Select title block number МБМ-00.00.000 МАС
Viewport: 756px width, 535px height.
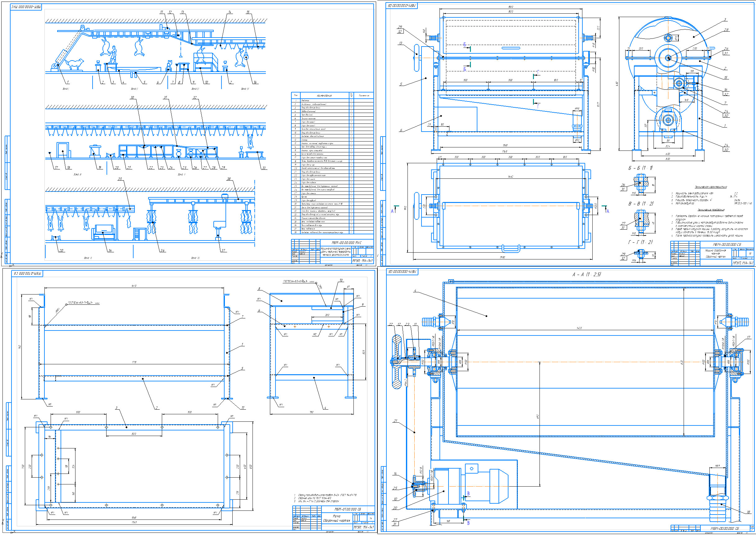click(x=346, y=242)
